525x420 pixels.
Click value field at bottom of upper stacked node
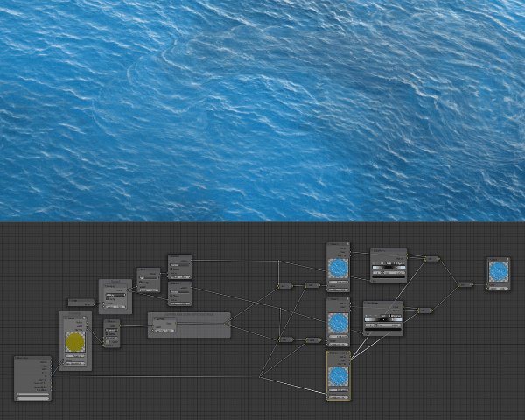click(180, 277)
